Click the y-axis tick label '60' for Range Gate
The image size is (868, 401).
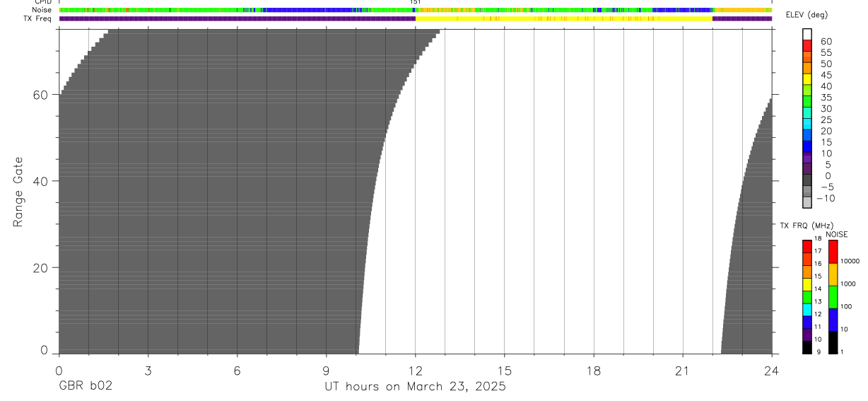(x=40, y=95)
